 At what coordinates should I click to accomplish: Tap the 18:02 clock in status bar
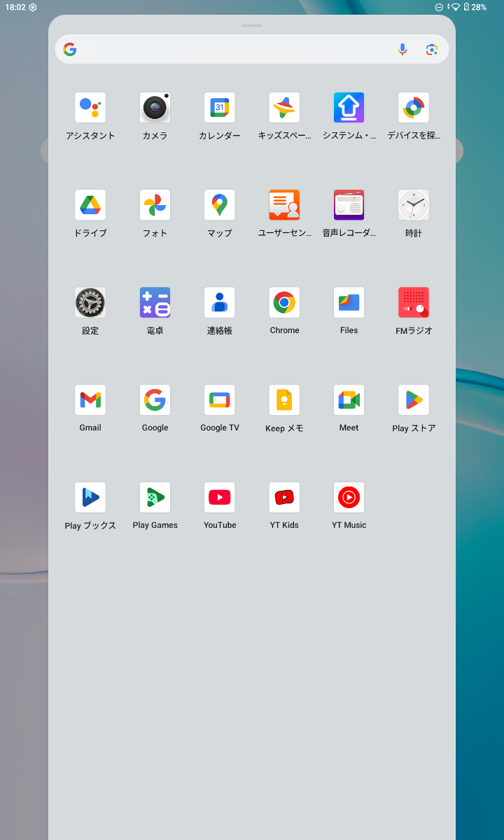click(x=15, y=7)
